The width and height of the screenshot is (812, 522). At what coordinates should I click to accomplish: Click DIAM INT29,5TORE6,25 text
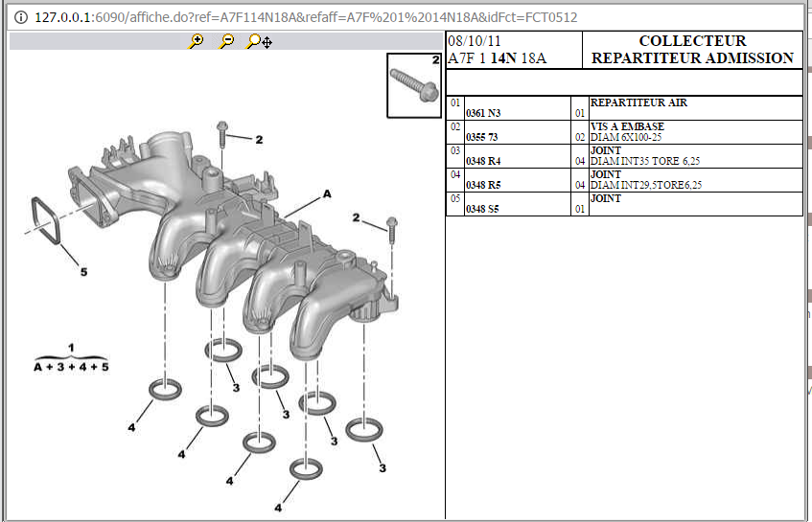click(646, 185)
